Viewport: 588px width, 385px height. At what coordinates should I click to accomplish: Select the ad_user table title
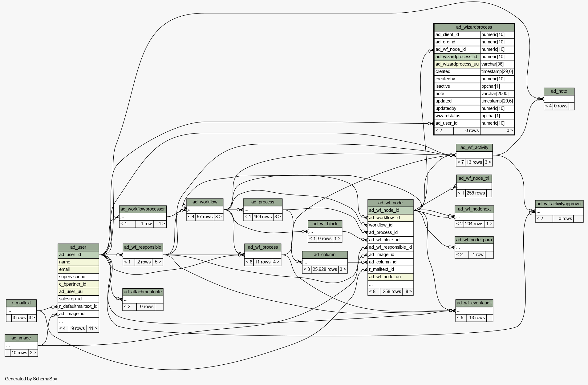(x=78, y=247)
